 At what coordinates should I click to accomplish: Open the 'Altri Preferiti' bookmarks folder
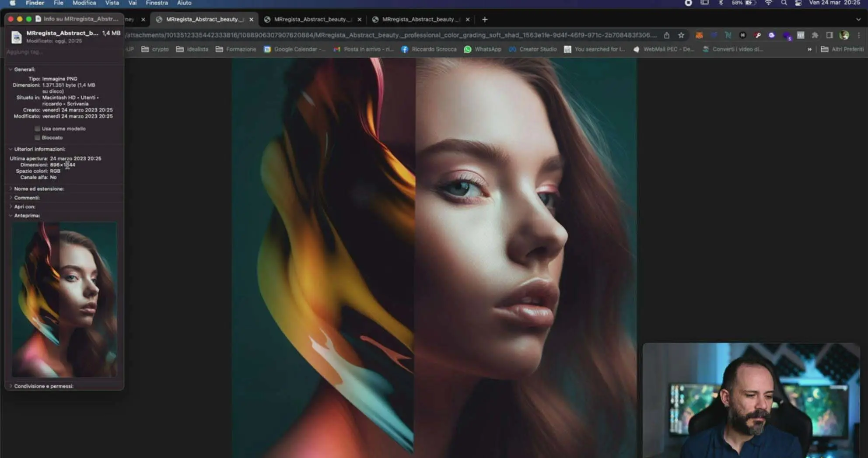coord(842,49)
